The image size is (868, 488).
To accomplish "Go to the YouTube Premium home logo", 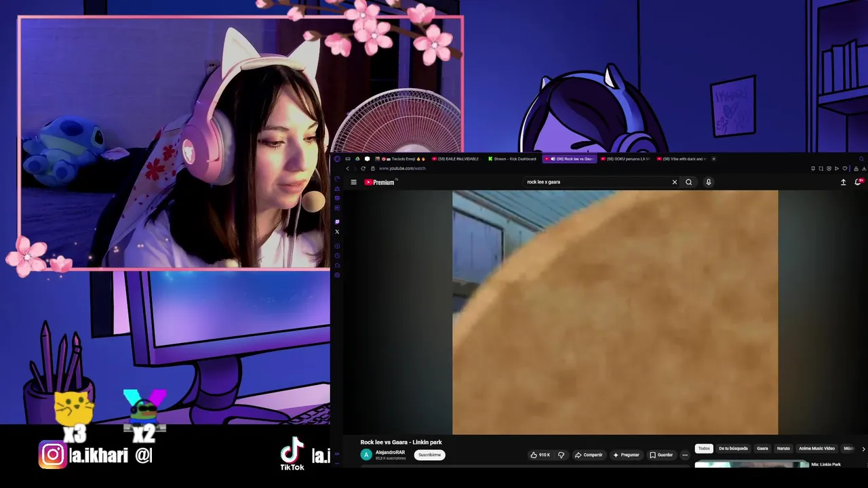I will tap(379, 182).
